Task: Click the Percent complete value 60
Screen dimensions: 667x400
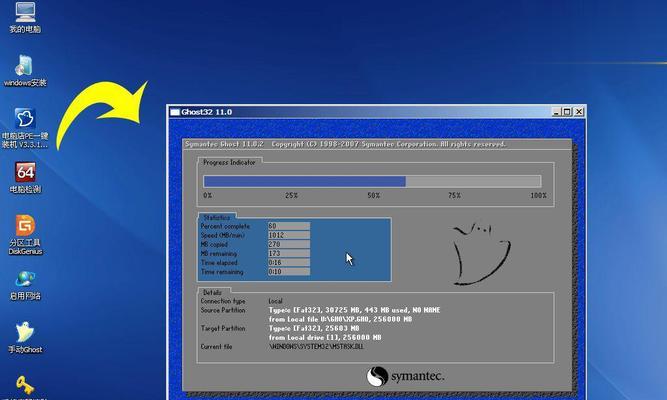Action: pos(289,226)
